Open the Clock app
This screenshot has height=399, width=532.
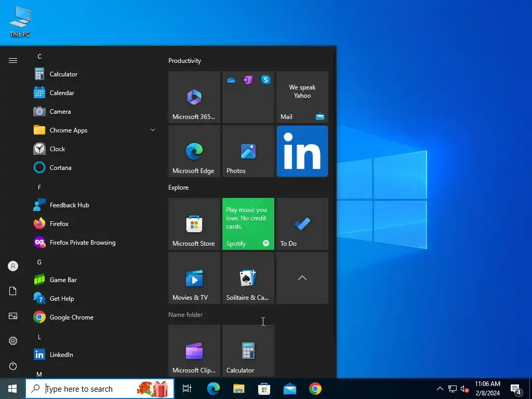click(x=95, y=149)
